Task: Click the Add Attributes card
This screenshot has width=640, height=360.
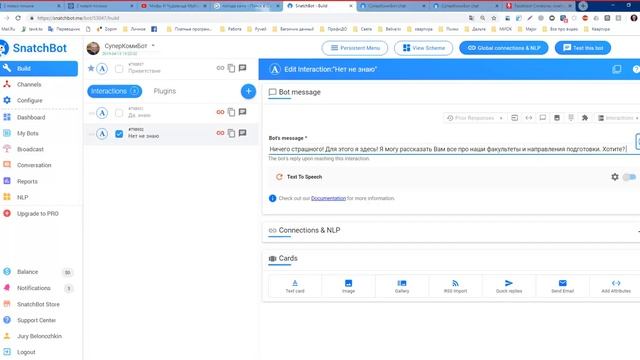Action: (616, 286)
